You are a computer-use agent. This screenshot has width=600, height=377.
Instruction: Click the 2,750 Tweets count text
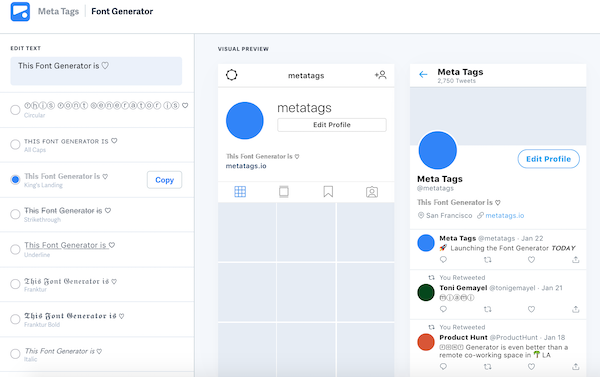tap(457, 81)
